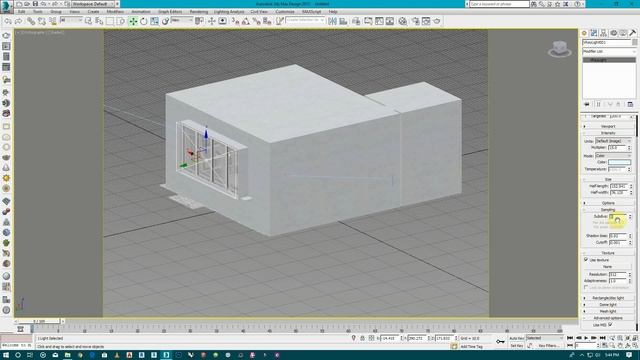The height and width of the screenshot is (360, 640).
Task: Toggle the Percent Snap icon
Action: [256, 21]
